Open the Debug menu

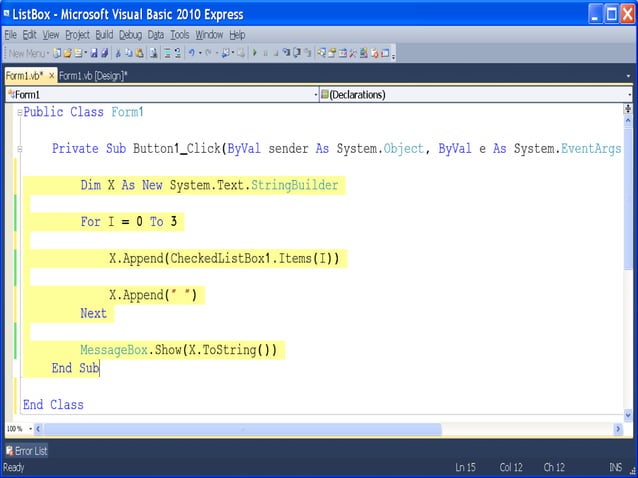pyautogui.click(x=131, y=34)
